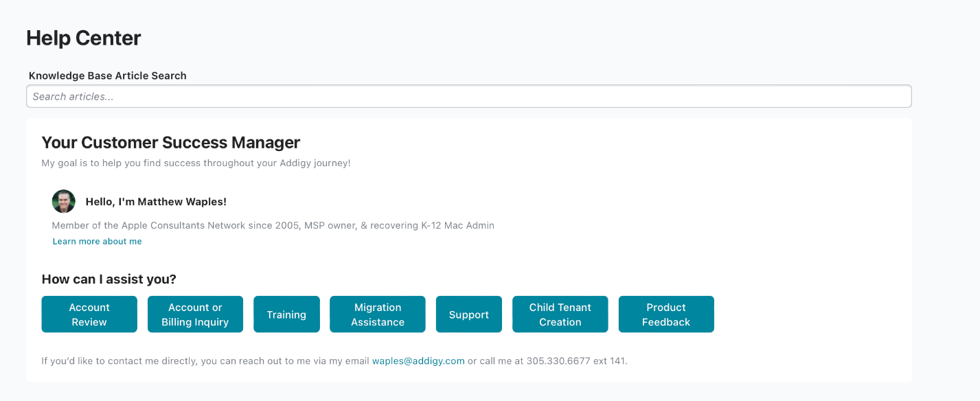Viewport: 980px width, 401px height.
Task: Open the Product Feedback button
Action: pos(666,314)
